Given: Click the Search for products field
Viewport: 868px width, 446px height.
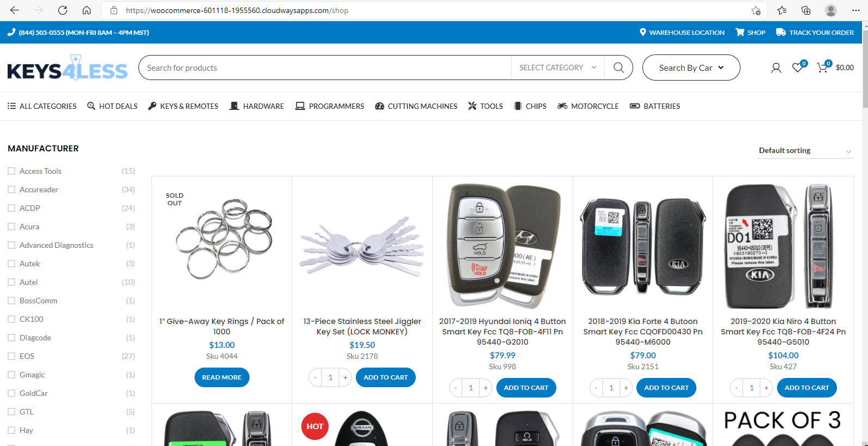Looking at the screenshot, I should coord(325,68).
